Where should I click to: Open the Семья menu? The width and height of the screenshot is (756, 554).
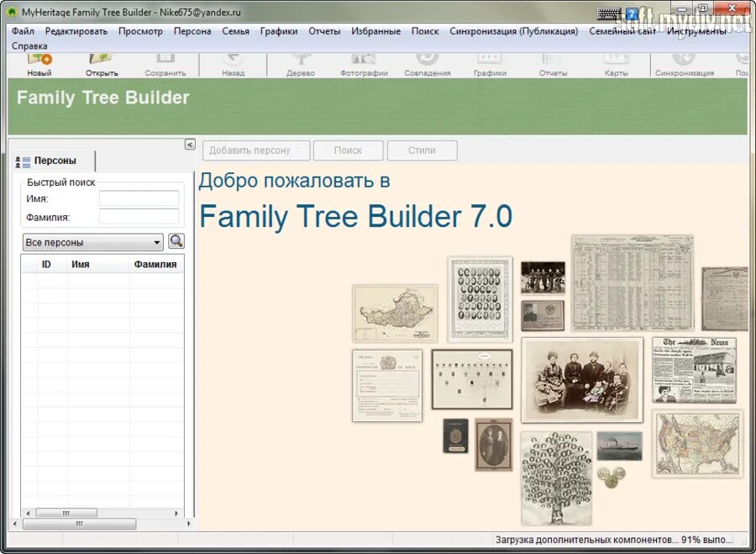tap(236, 31)
